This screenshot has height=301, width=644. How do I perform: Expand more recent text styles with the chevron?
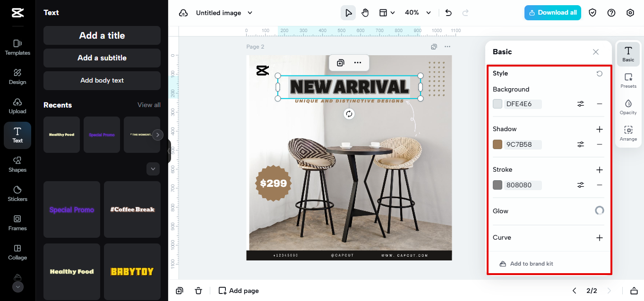[153, 168]
